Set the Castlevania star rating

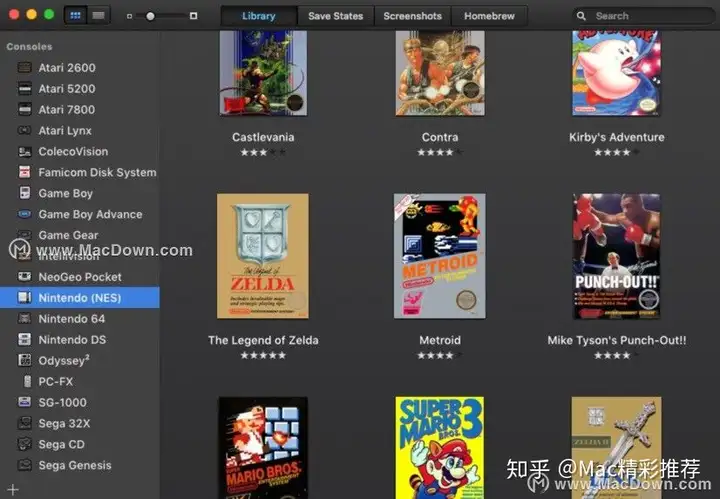coord(263,152)
